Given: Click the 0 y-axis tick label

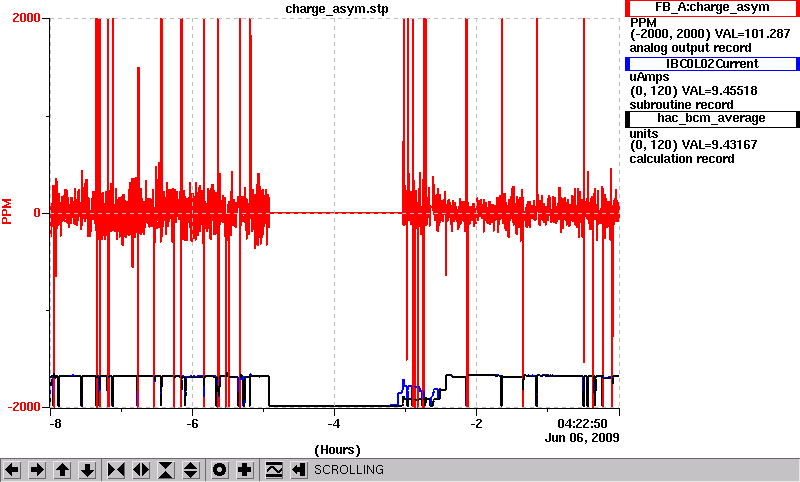Looking at the screenshot, I should [x=37, y=213].
